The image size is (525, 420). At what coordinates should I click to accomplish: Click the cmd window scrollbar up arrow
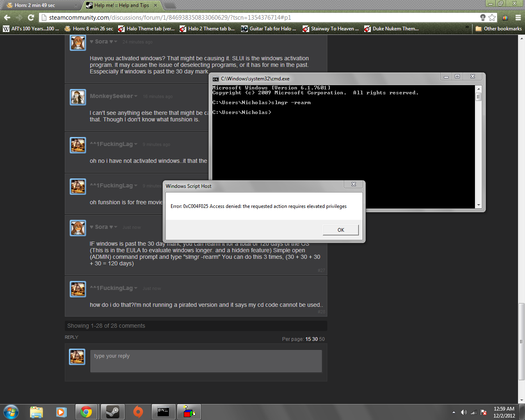478,88
